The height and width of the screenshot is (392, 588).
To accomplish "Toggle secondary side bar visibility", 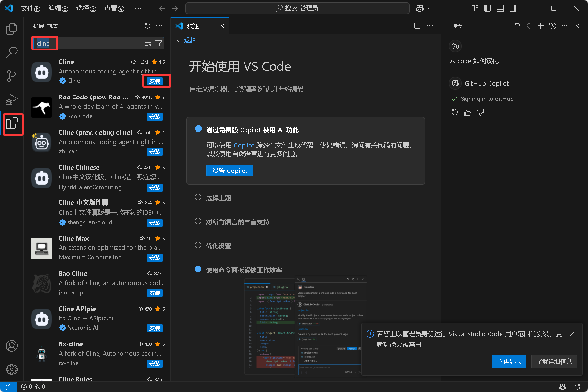I will [513, 8].
